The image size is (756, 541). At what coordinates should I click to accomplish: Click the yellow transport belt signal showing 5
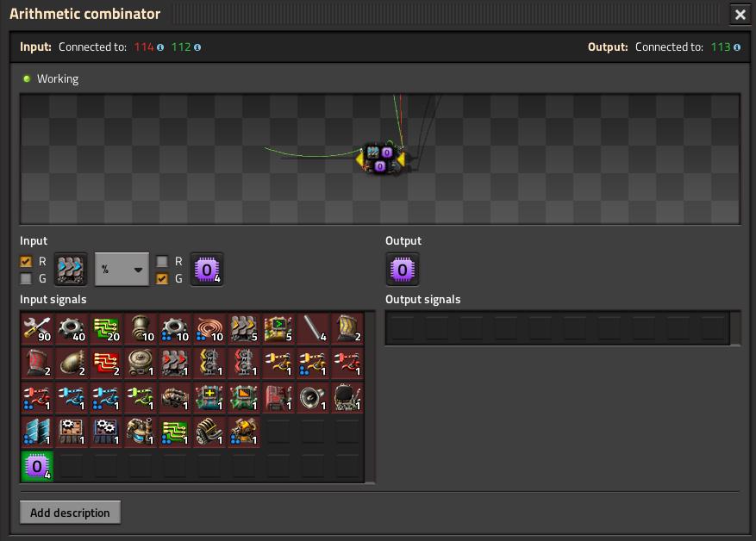pos(245,329)
